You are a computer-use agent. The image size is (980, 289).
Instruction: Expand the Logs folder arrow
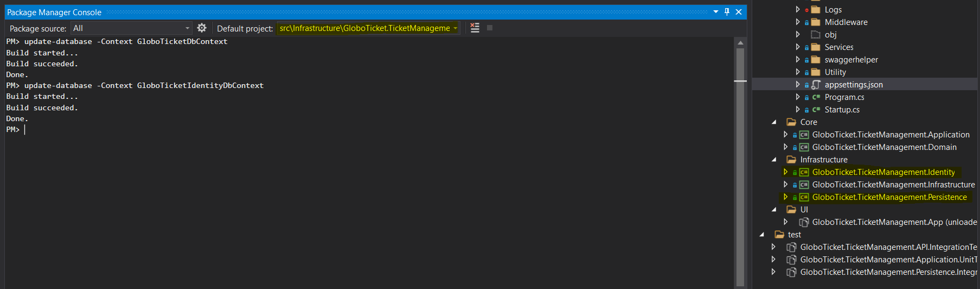(797, 9)
